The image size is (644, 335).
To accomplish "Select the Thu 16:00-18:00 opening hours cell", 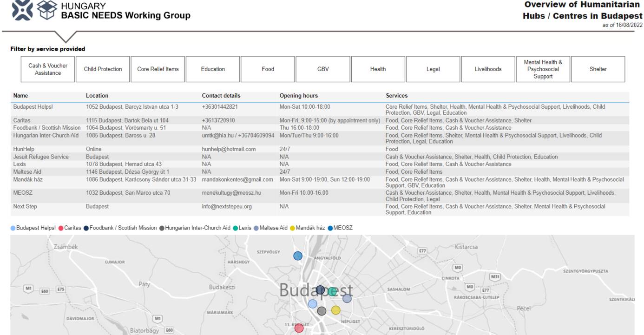I will pos(299,127).
